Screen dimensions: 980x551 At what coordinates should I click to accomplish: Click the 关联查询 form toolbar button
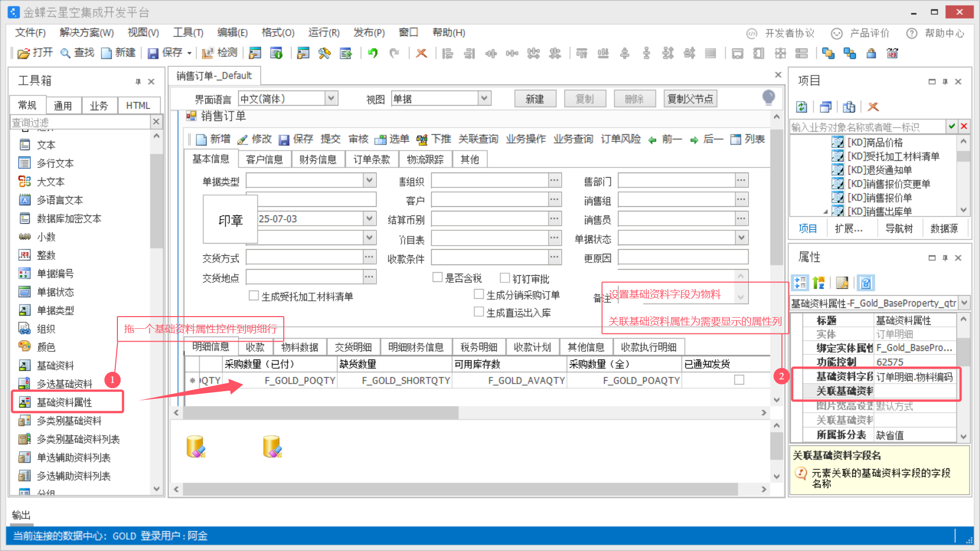tap(478, 139)
